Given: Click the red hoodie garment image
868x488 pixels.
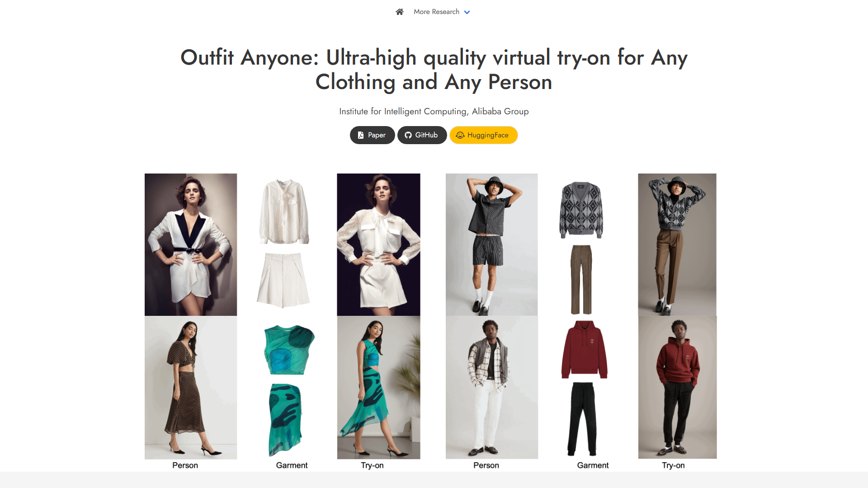Looking at the screenshot, I should click(584, 349).
